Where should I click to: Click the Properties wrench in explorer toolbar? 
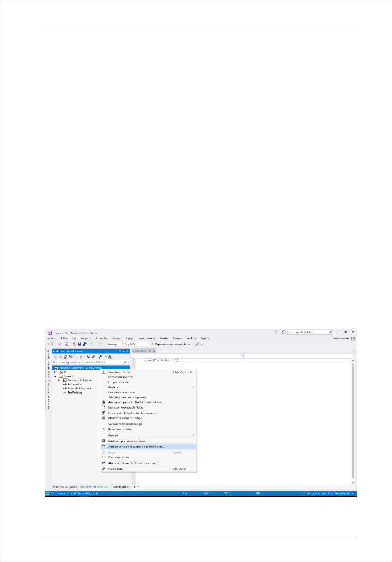(100, 357)
